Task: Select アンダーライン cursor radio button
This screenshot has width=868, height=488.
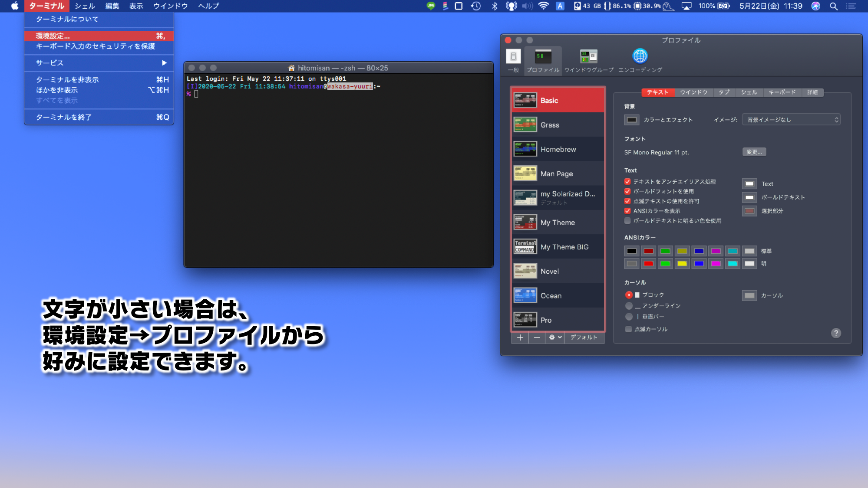Action: tap(629, 306)
